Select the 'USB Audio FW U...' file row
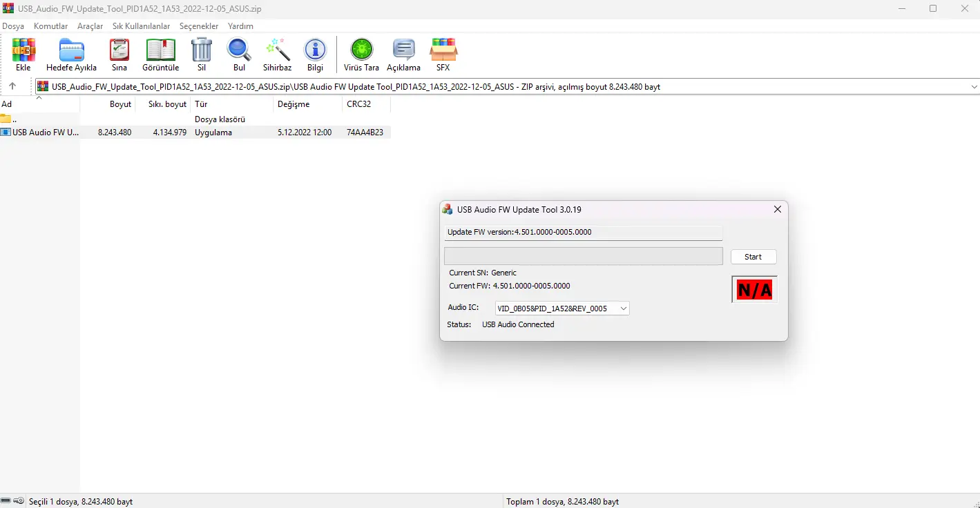The width and height of the screenshot is (980, 508). [x=195, y=132]
